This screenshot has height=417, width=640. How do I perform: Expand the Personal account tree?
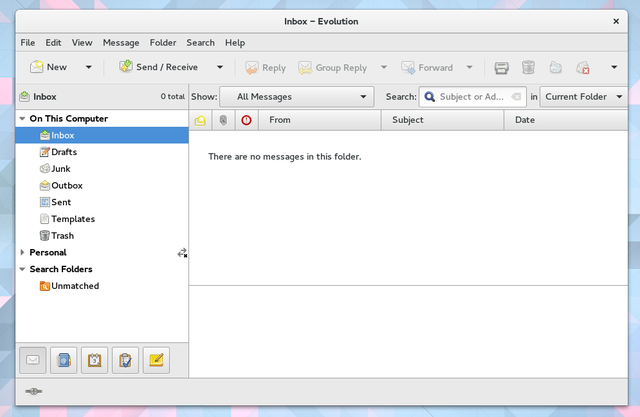tap(22, 252)
